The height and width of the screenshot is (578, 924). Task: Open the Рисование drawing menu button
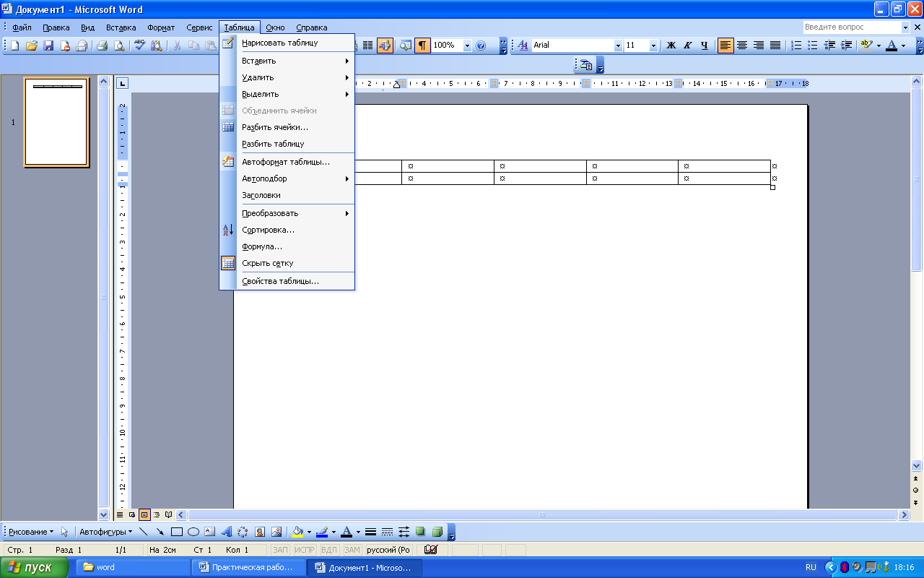pyautogui.click(x=31, y=532)
